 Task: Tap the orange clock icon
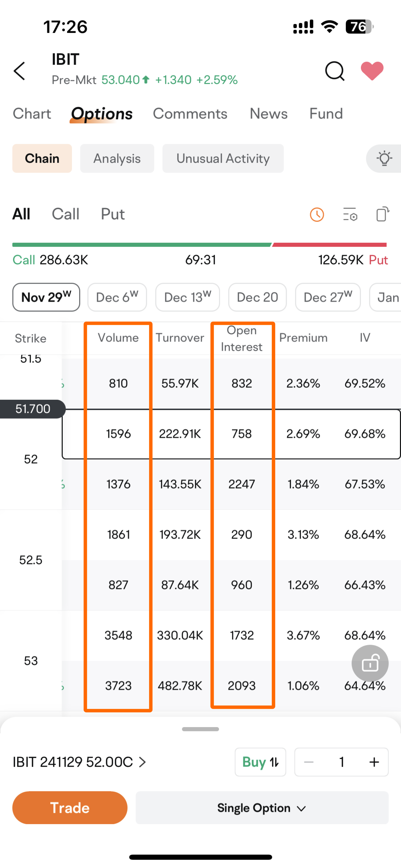click(317, 215)
